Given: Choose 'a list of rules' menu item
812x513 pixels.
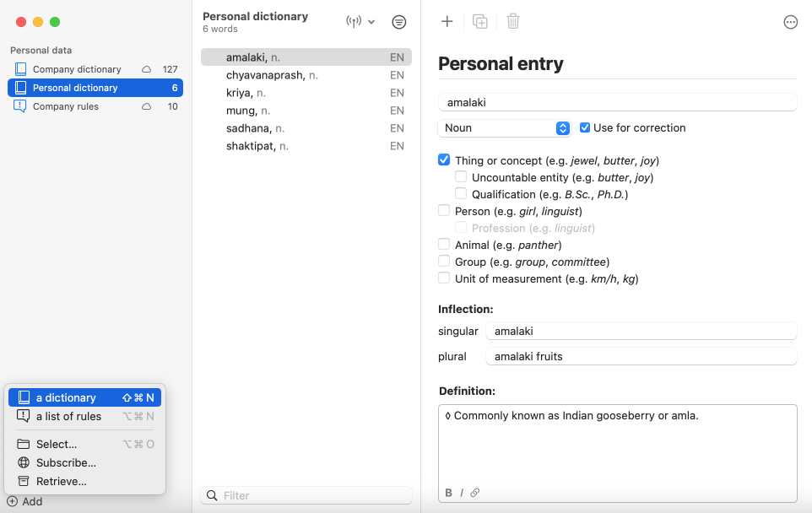Looking at the screenshot, I should tap(68, 416).
